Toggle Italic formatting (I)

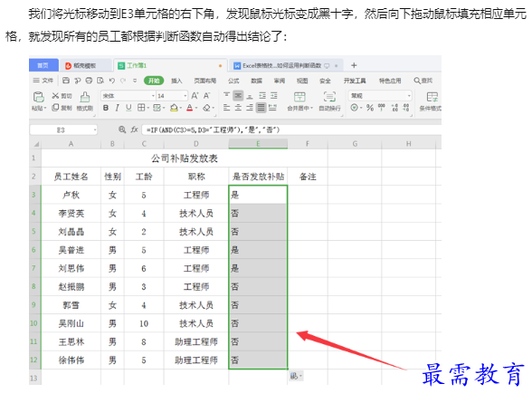coord(117,108)
